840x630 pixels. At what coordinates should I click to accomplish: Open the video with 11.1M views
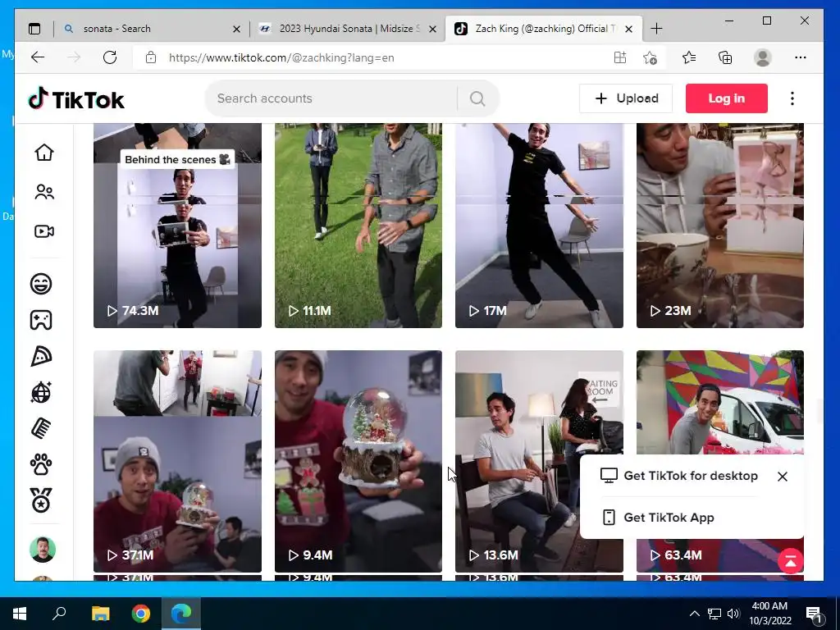point(358,225)
